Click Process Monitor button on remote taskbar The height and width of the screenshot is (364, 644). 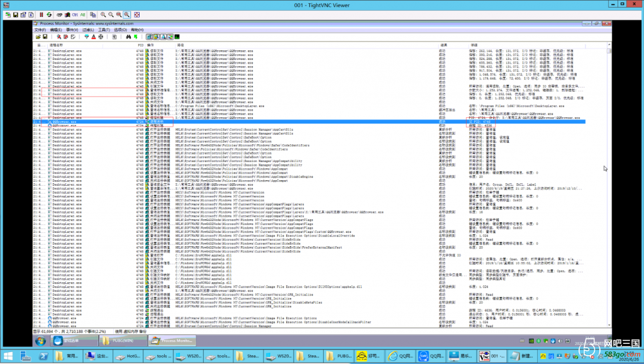(172, 341)
